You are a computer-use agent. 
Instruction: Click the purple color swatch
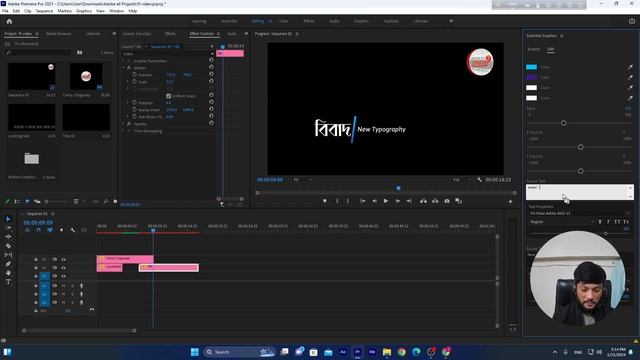(531, 77)
